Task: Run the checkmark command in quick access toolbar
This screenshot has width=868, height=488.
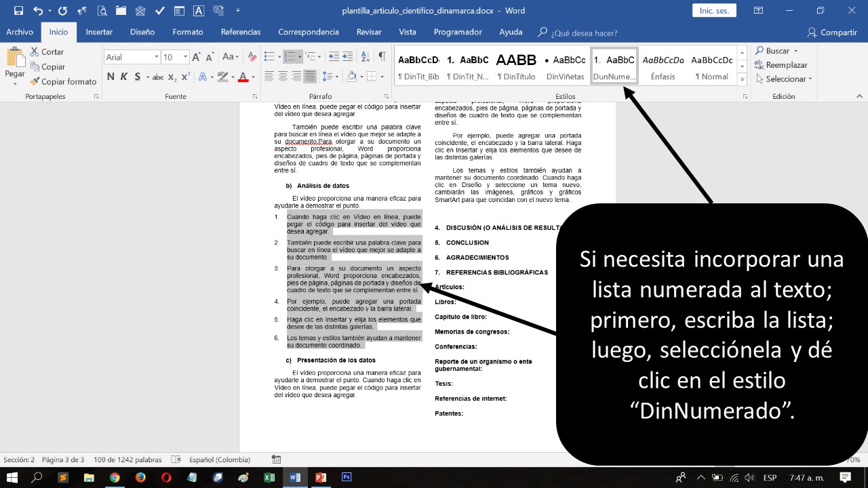Action: [160, 11]
